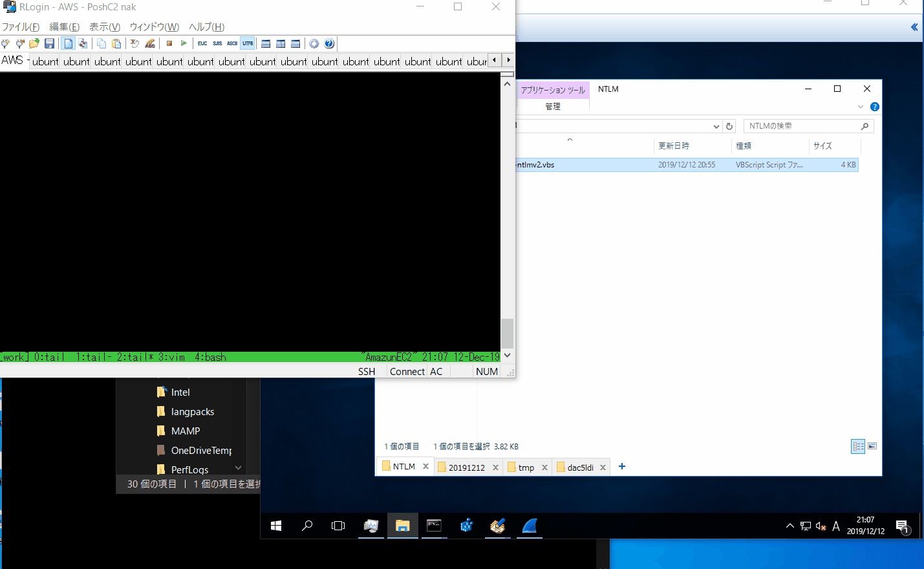Screen dimensions: 924x569
Task: Click the RLogin terminal scrollbar thumb
Action: 508,334
